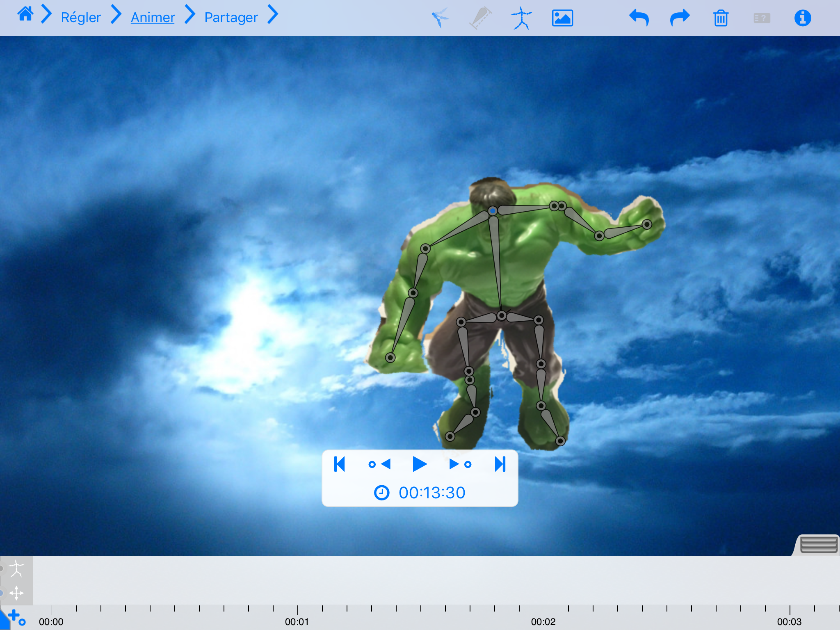Select the move position track icon
The width and height of the screenshot is (840, 630).
point(16,593)
